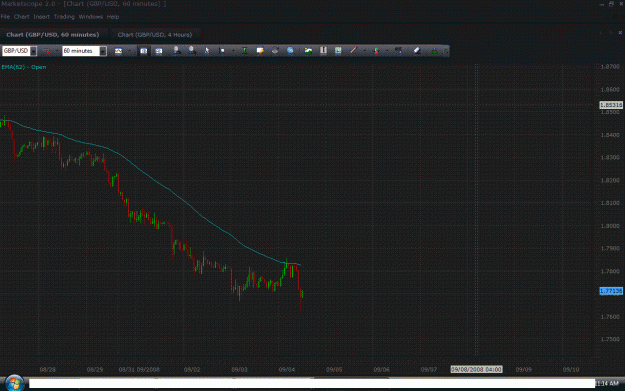This screenshot has width=625, height=391.
Task: Click toolbar overflow options at the right end
Action: pyautogui.click(x=446, y=51)
